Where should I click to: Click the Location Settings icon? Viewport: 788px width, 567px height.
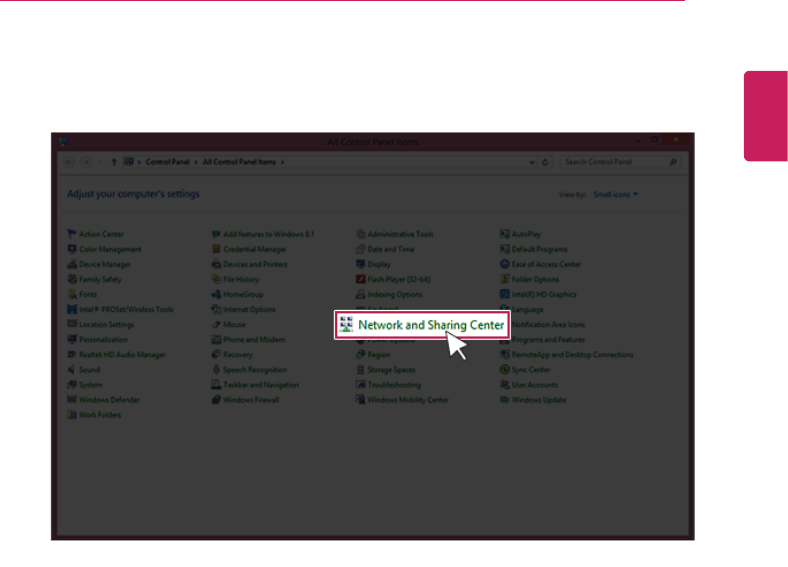tap(72, 324)
